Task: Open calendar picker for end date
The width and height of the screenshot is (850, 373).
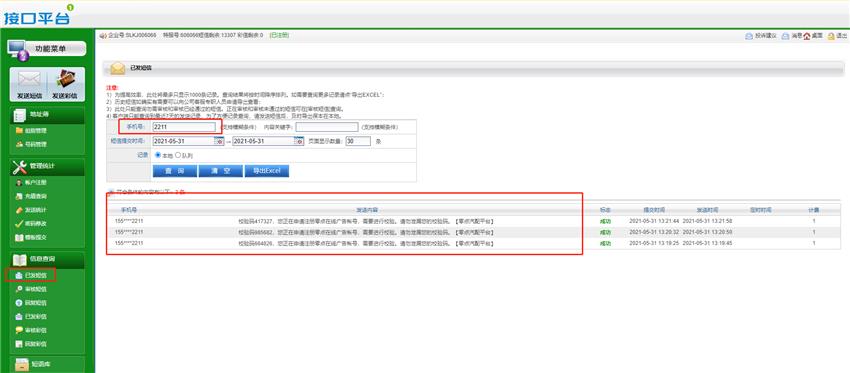Action: point(299,141)
